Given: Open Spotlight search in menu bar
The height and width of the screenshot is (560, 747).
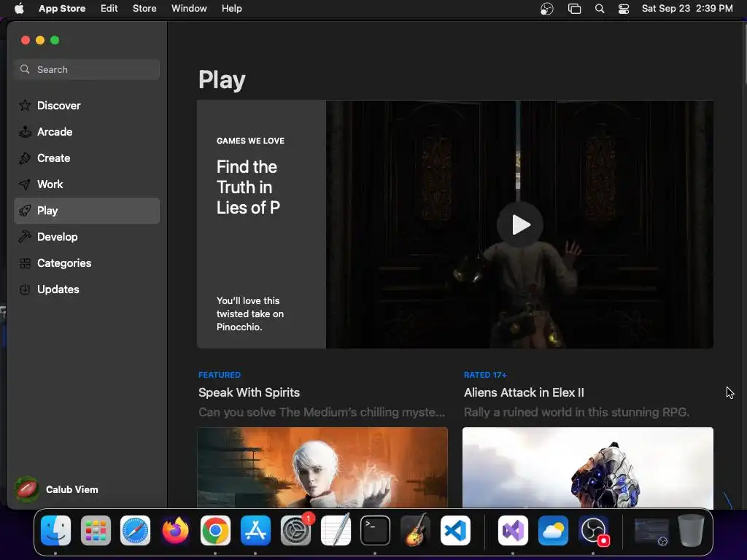Looking at the screenshot, I should [x=600, y=9].
